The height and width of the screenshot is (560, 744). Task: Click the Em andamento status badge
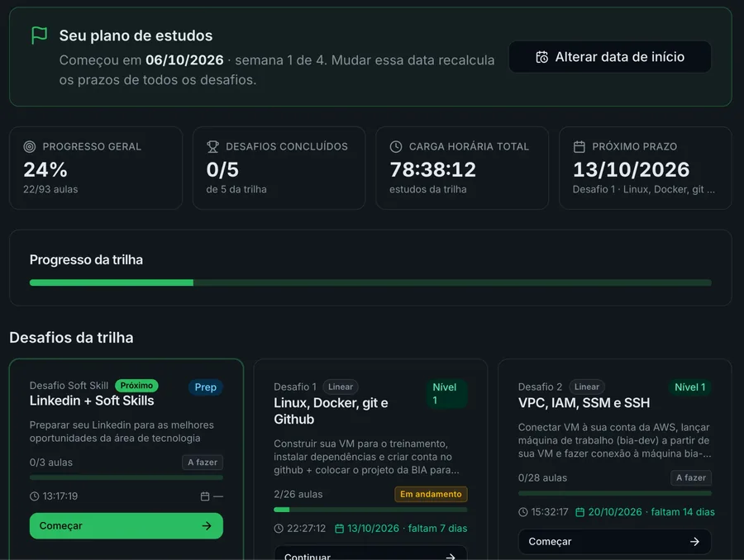click(431, 494)
